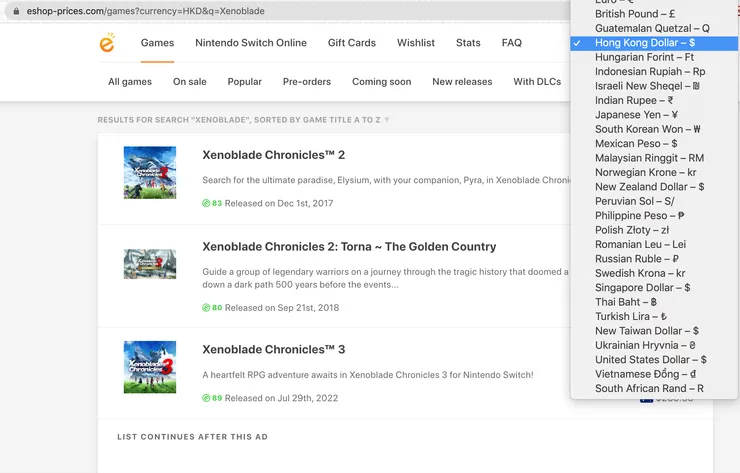Pick Israeli New Sheqel currency
The image size is (740, 473).
coord(654,86)
